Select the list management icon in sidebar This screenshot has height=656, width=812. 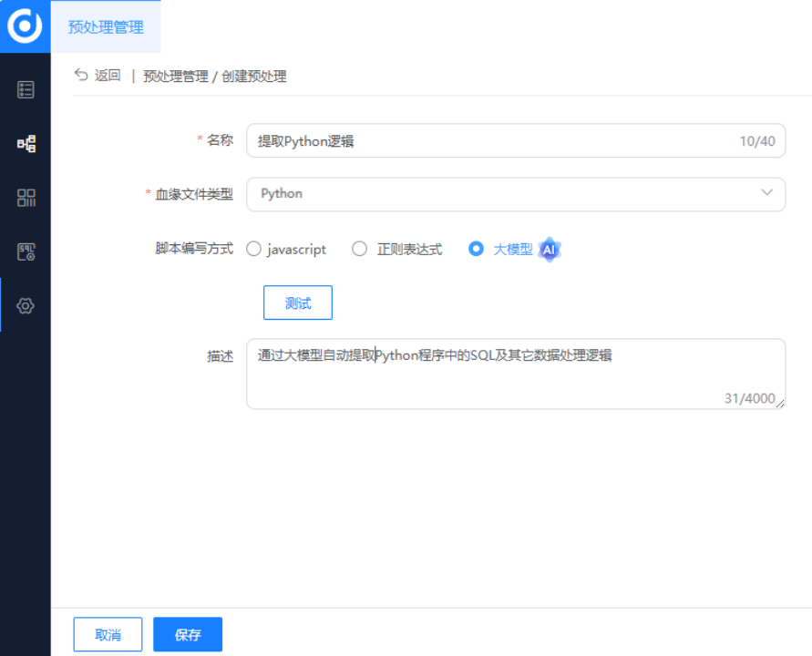coord(25,88)
